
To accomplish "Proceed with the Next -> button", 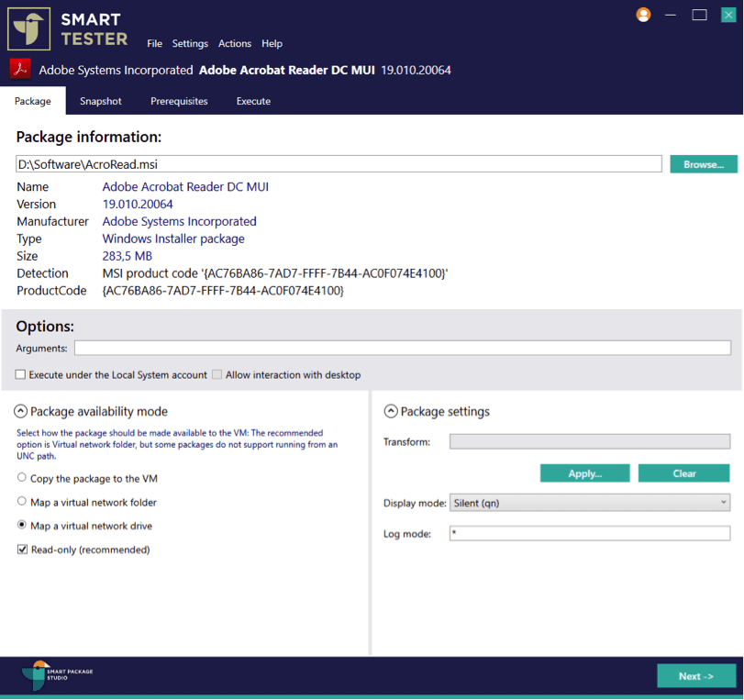I will pyautogui.click(x=696, y=676).
